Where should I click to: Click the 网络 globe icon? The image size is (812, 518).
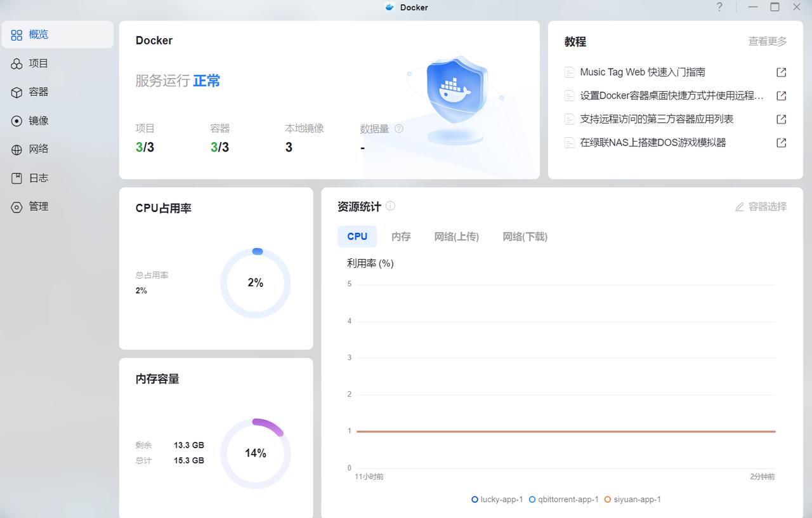pos(16,149)
